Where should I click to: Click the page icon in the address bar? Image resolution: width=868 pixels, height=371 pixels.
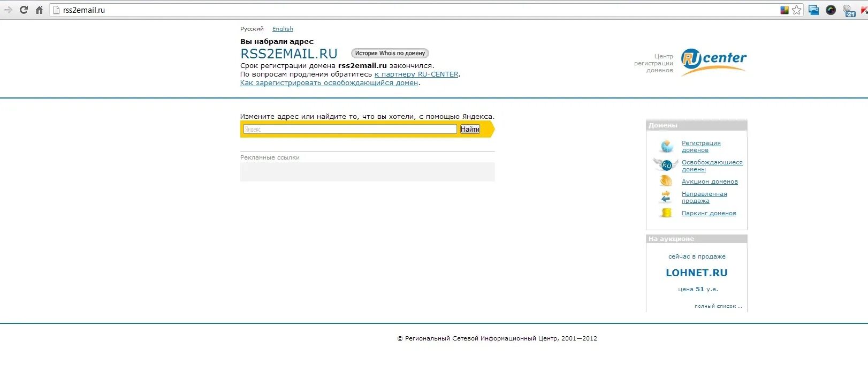coord(56,10)
